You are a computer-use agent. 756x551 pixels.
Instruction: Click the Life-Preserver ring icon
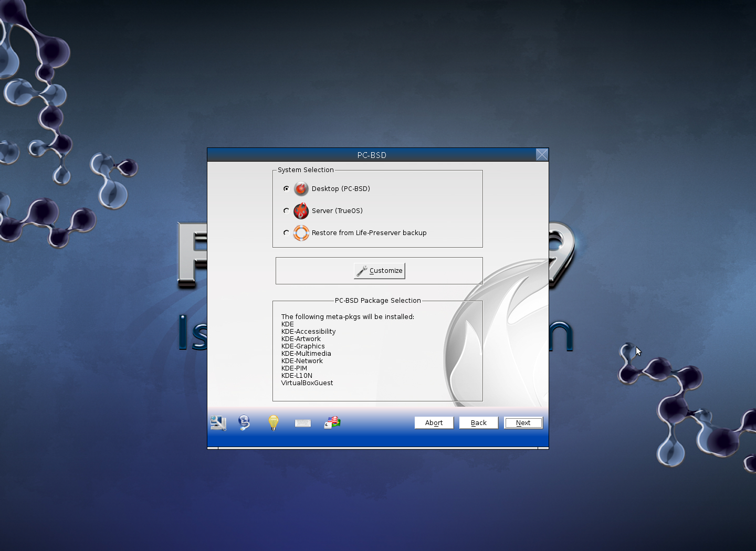301,232
